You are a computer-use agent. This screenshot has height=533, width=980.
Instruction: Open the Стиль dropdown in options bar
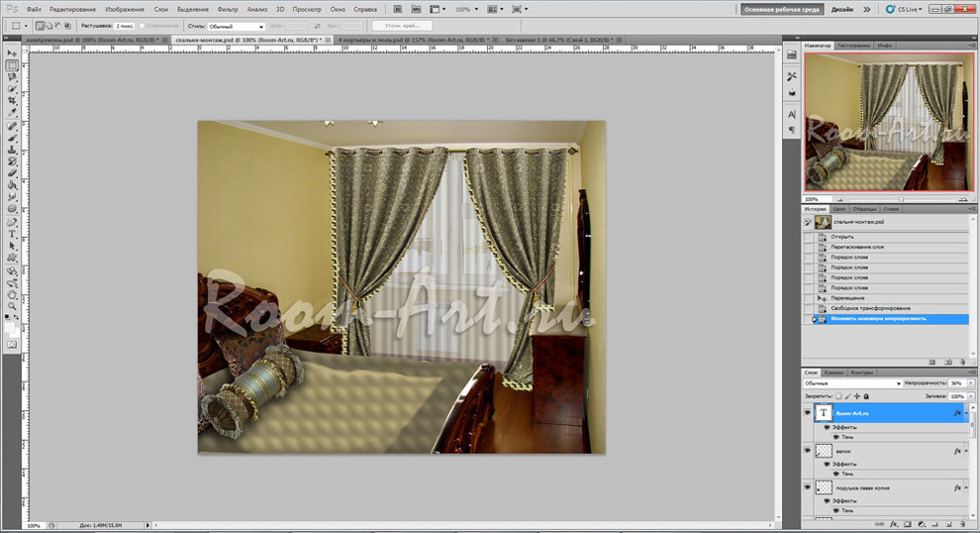pos(236,26)
